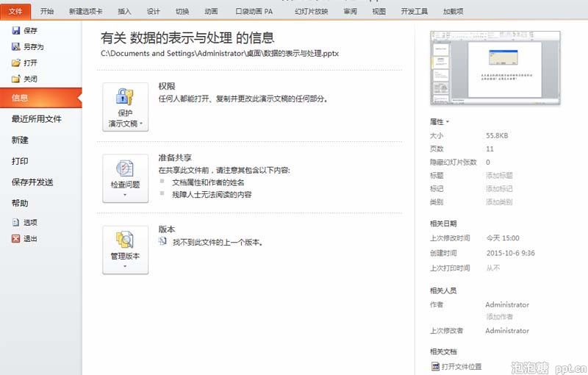
Task: Switch to the 幻灯片放映 ribbon tab
Action: point(311,11)
